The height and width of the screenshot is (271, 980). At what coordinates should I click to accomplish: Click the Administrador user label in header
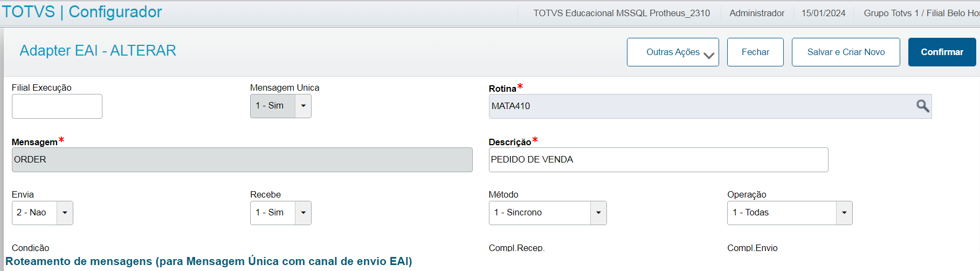(x=757, y=13)
